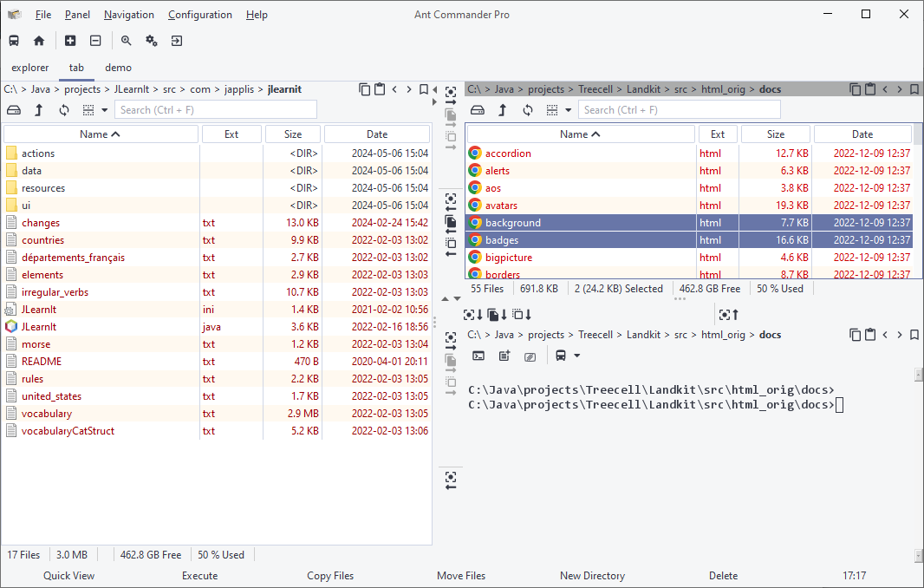Click the selection grid icon in left panel
Image resolution: width=924 pixels, height=588 pixels.
tap(88, 109)
